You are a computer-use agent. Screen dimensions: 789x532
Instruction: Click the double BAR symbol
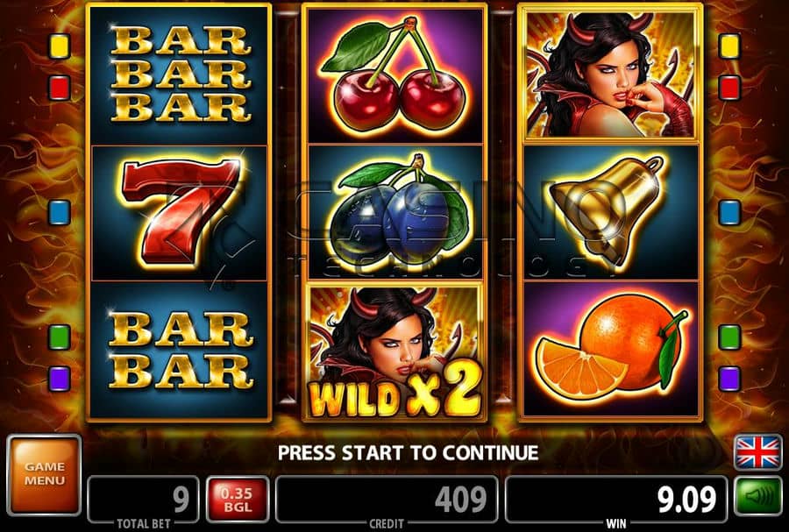tap(180, 350)
